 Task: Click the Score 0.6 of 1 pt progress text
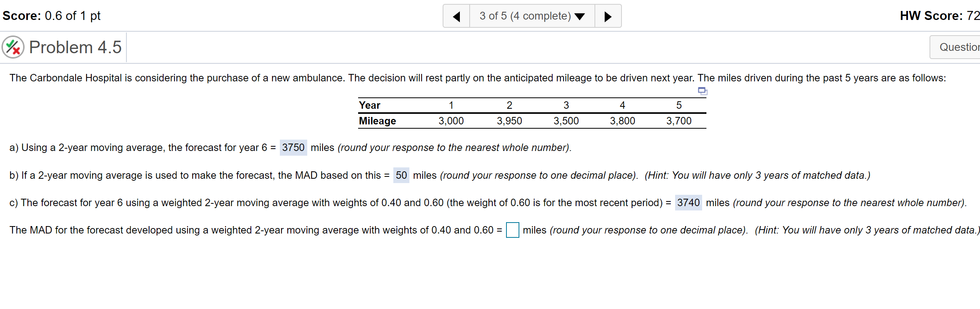(x=50, y=16)
